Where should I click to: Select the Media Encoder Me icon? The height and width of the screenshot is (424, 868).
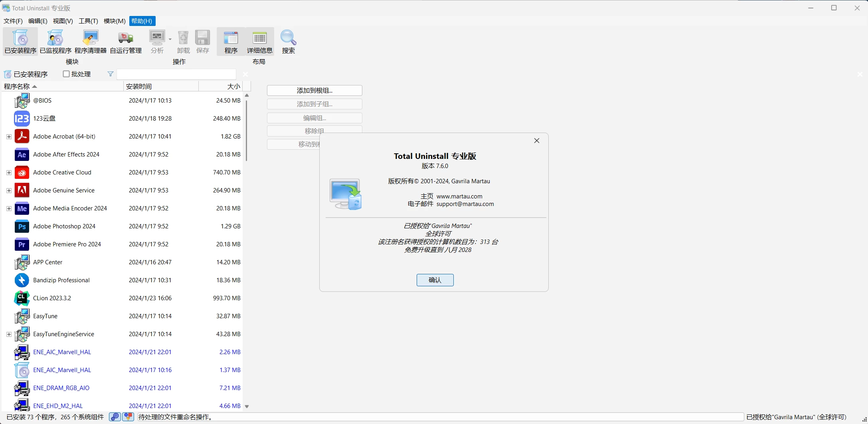pyautogui.click(x=22, y=208)
